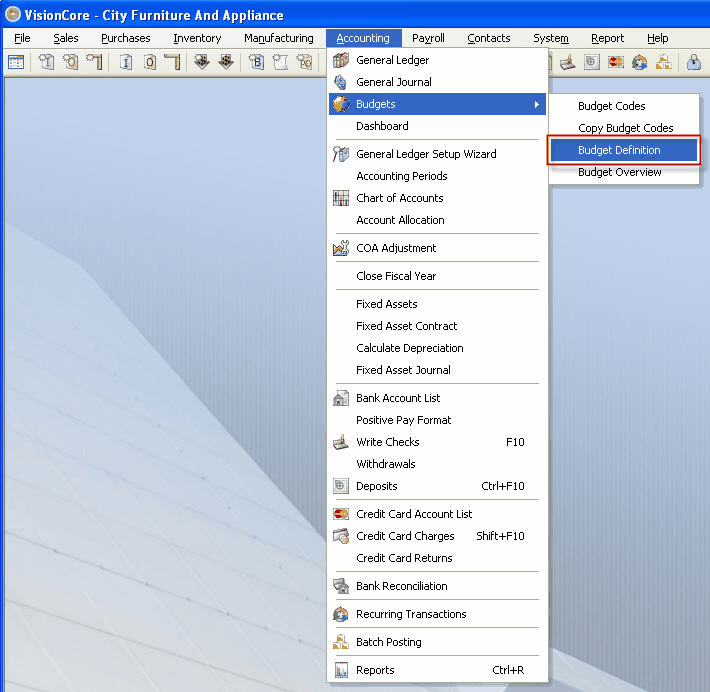This screenshot has height=692, width=710.
Task: Click the starred dollar arrow toolbar icon
Action: (201, 62)
